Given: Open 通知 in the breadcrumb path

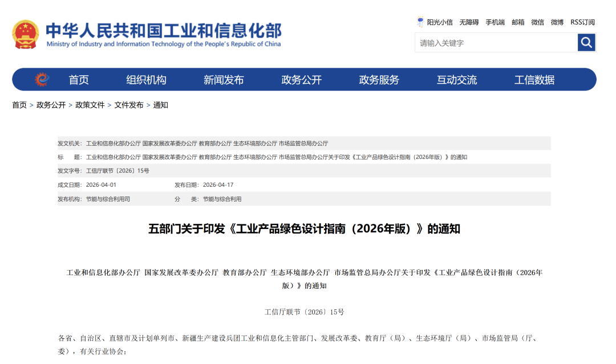Looking at the screenshot, I should click(x=157, y=105).
